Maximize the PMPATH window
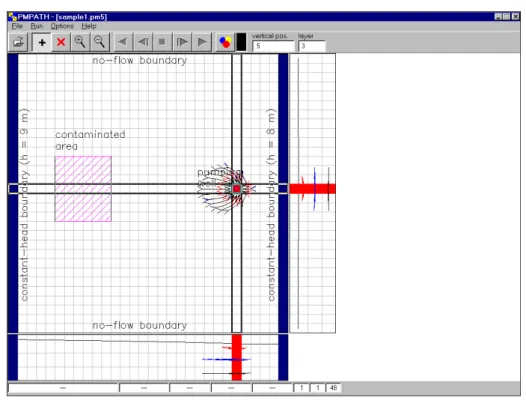Screen dimensions: 526x400 pyautogui.click(x=506, y=17)
